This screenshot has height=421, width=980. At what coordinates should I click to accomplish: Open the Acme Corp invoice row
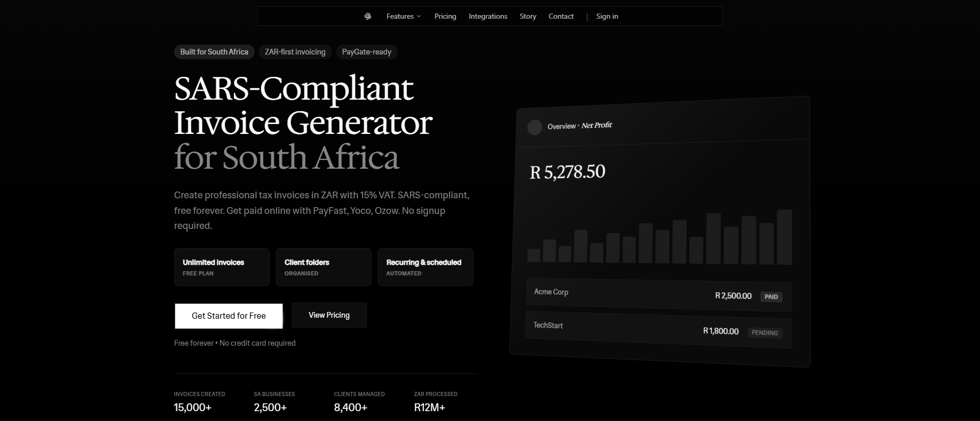tap(624, 294)
